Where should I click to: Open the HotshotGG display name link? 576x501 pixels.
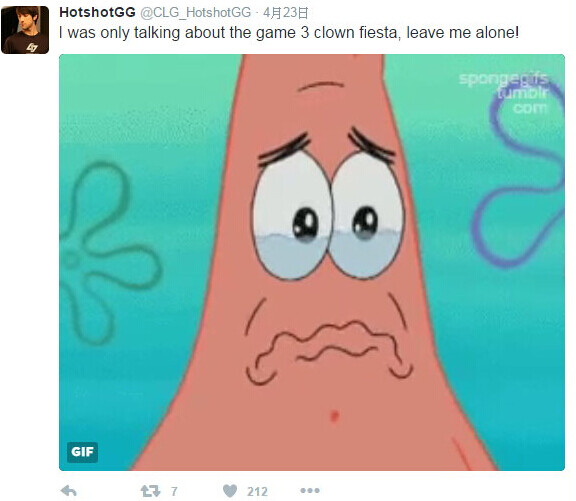pyautogui.click(x=97, y=12)
